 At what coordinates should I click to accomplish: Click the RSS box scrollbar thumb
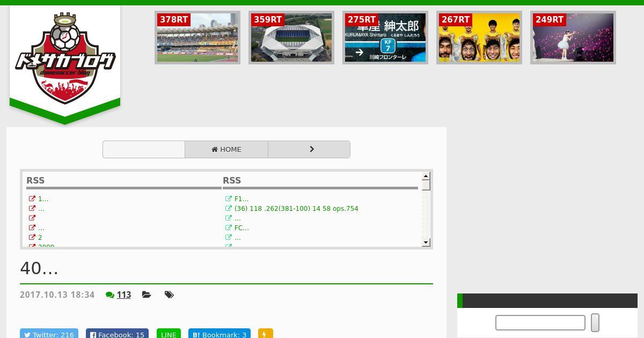point(426,185)
